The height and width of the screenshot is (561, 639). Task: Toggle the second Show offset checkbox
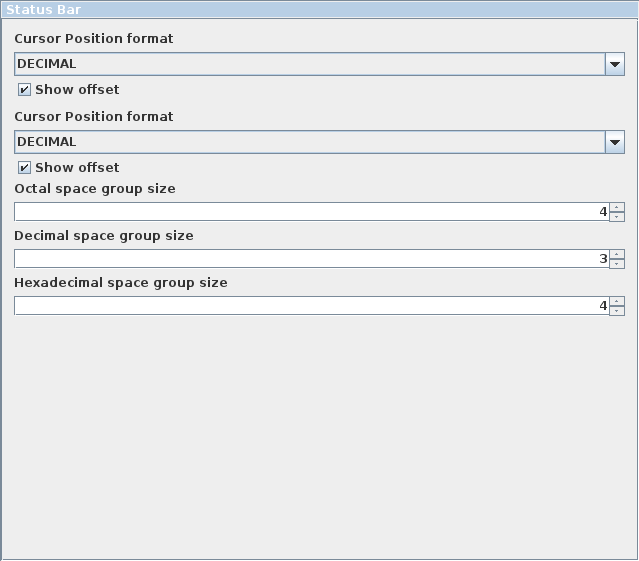24,167
